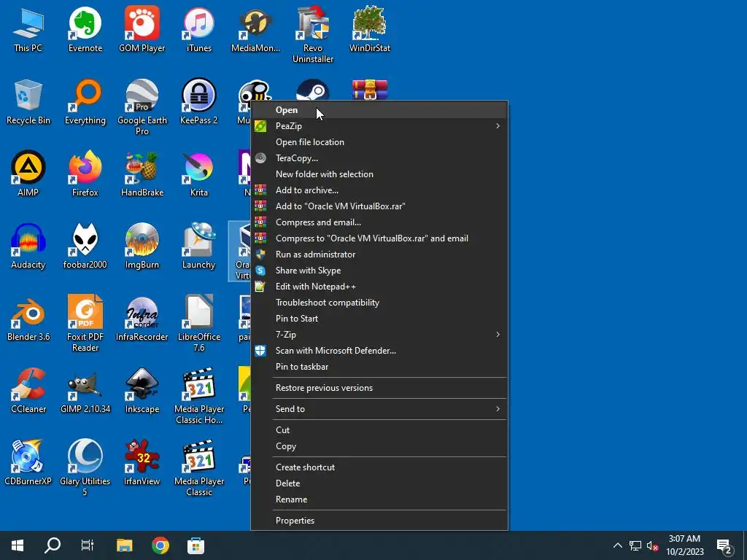
Task: Choose Delete from the context menu
Action: point(379,483)
